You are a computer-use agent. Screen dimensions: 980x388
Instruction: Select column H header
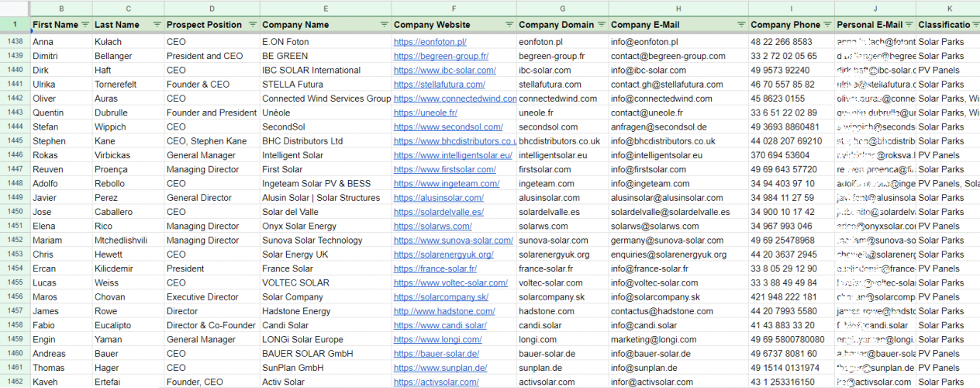point(678,9)
